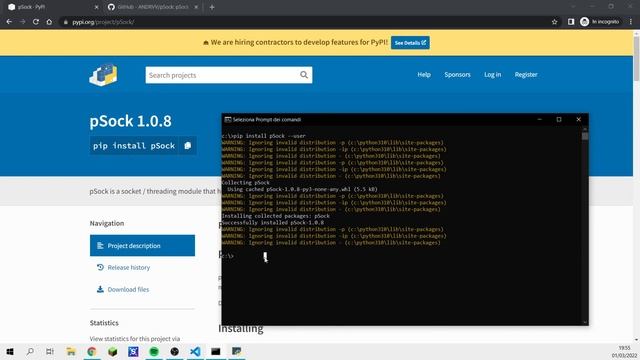
Task: Maximize the command prompt window
Action: (559, 120)
